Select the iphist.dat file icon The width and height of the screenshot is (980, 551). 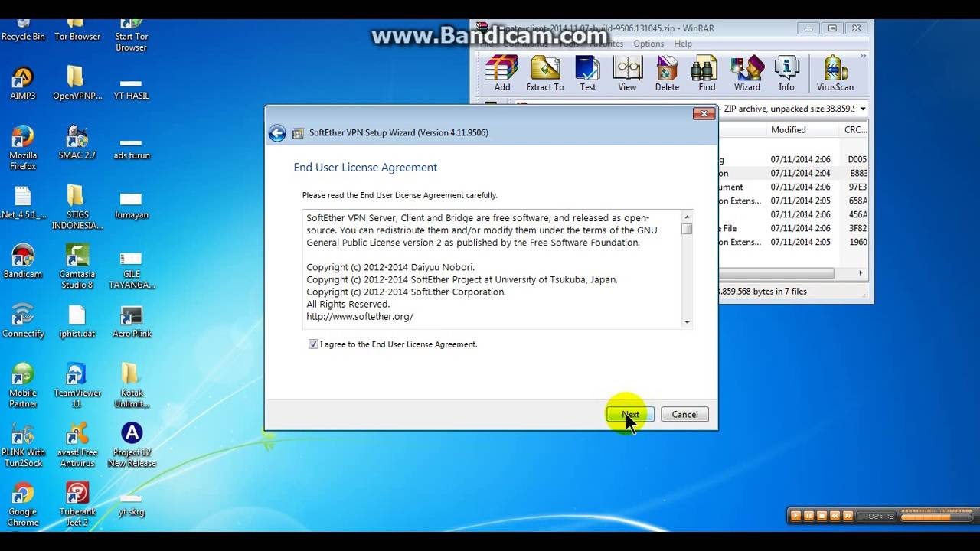(x=77, y=321)
